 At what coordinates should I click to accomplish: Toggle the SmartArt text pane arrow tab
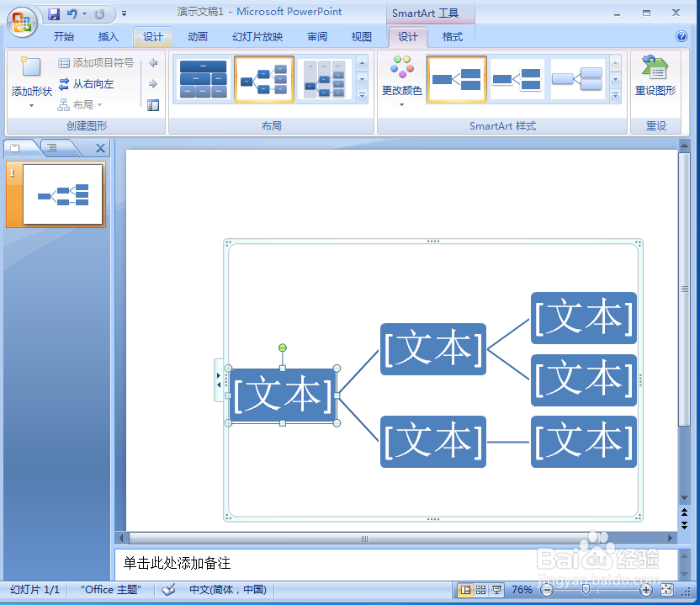point(219,380)
